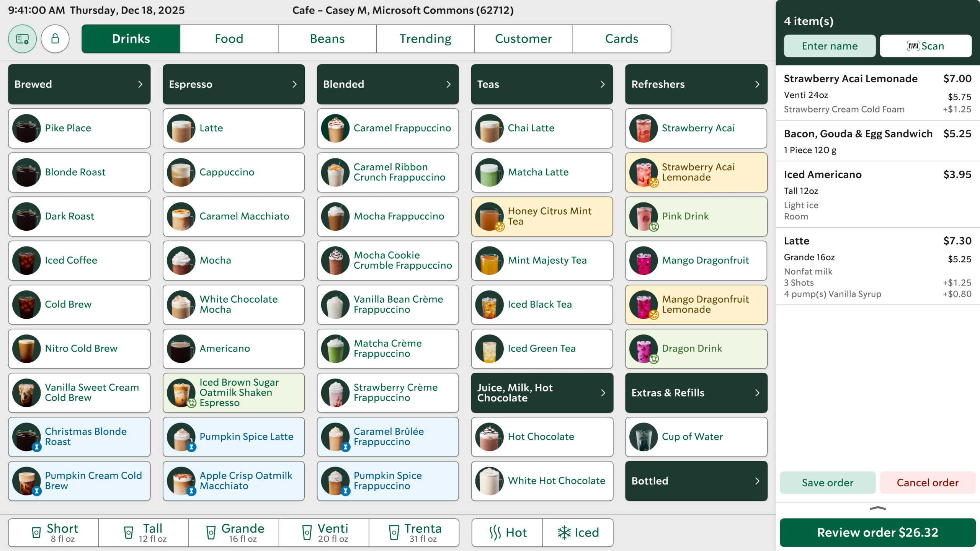Click the Enter name button
This screenshot has height=551, width=980.
point(830,46)
